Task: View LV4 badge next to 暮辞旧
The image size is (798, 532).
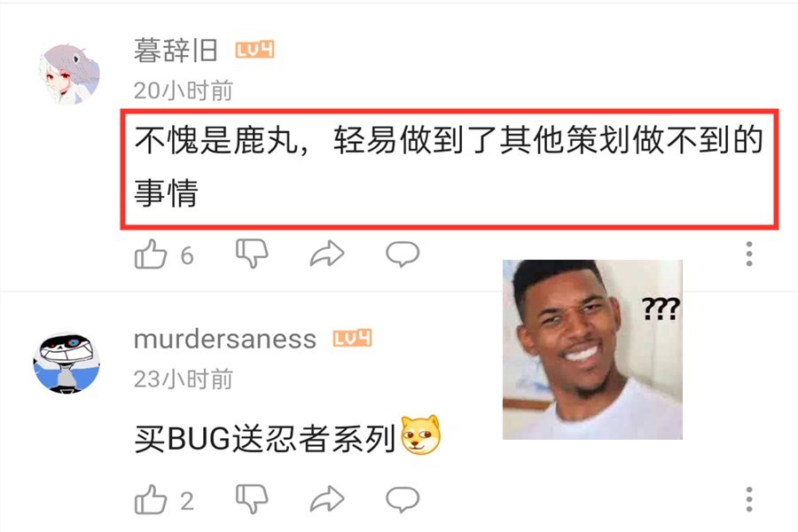Action: click(x=254, y=50)
